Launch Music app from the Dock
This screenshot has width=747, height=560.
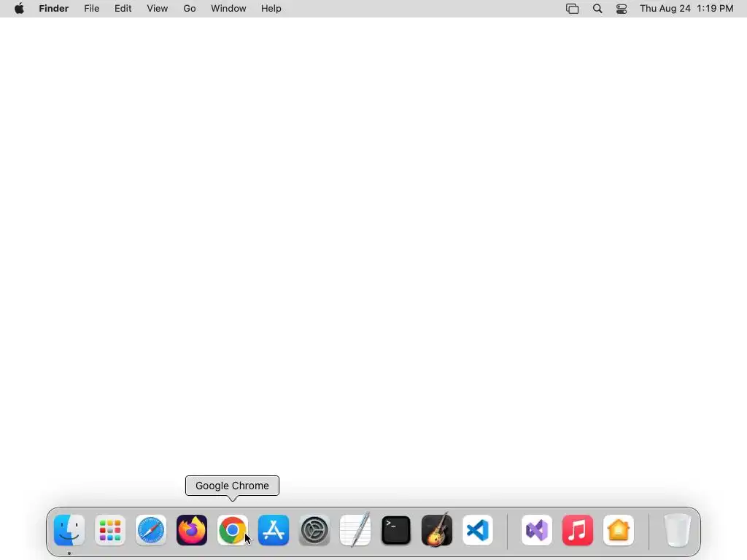578,530
